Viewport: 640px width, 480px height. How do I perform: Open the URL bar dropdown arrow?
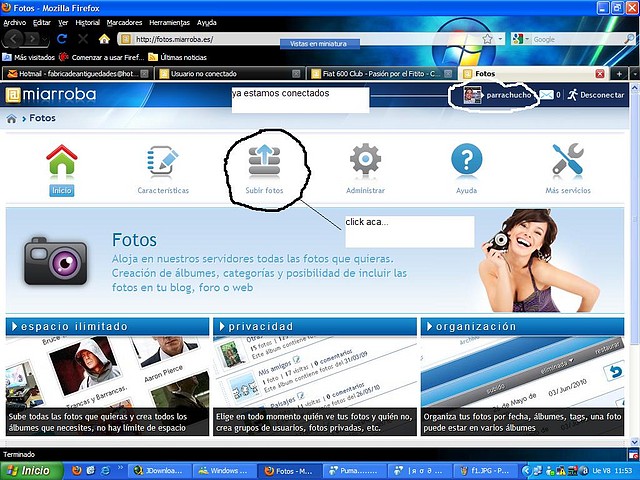coord(500,39)
